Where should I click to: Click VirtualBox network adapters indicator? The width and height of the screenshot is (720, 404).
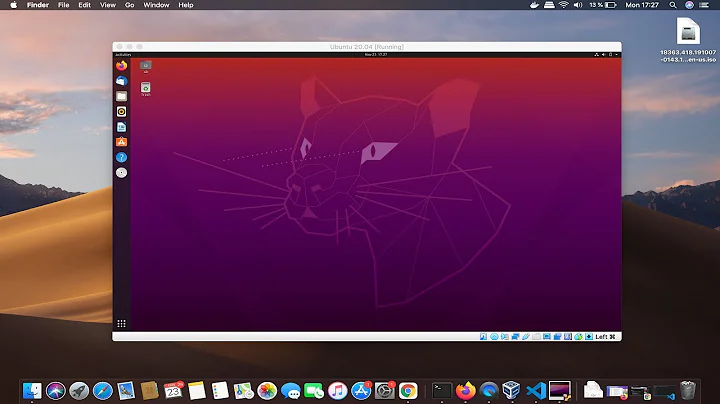pyautogui.click(x=515, y=337)
